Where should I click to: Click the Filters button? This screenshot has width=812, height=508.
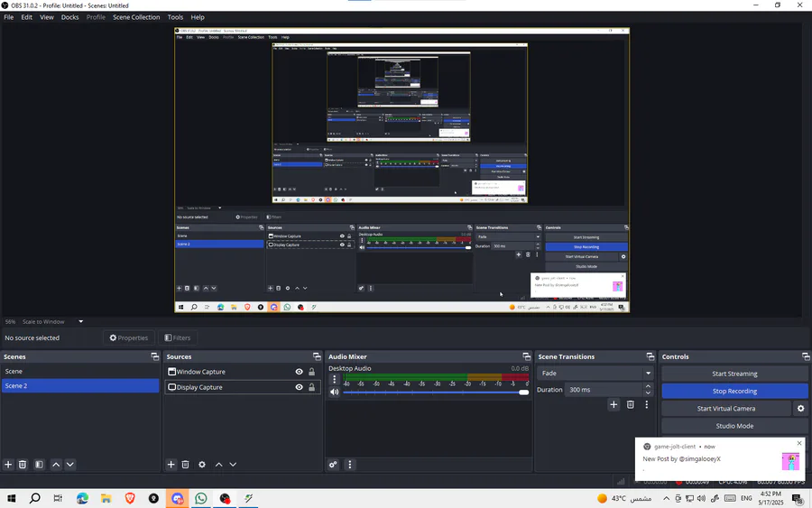178,337
